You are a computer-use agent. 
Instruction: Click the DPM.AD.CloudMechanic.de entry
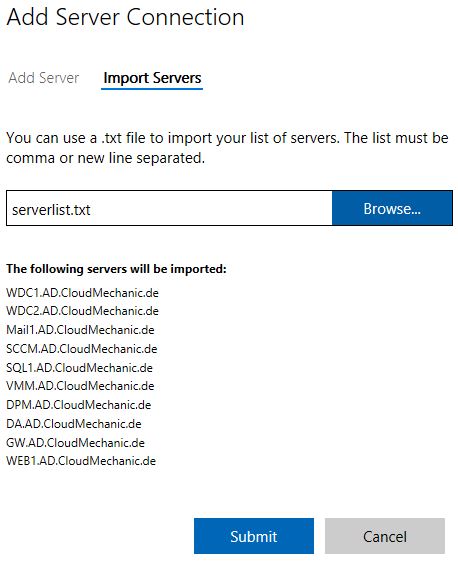click(79, 405)
